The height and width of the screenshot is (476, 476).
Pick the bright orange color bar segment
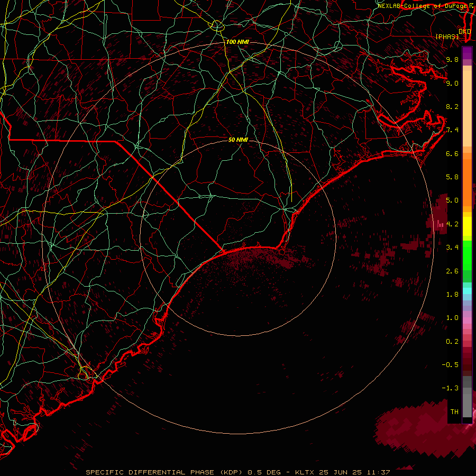point(467,183)
